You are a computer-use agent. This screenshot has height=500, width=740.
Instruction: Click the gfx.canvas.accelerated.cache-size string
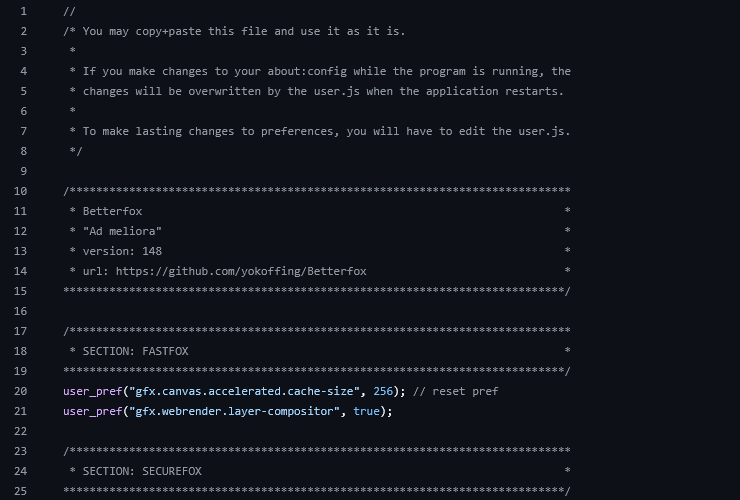click(x=244, y=391)
